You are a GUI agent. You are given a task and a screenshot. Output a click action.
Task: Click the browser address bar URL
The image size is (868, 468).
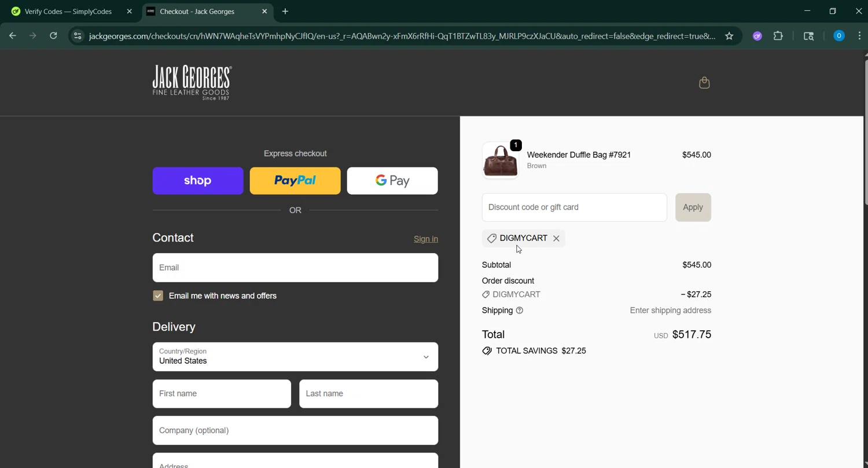[x=402, y=36]
